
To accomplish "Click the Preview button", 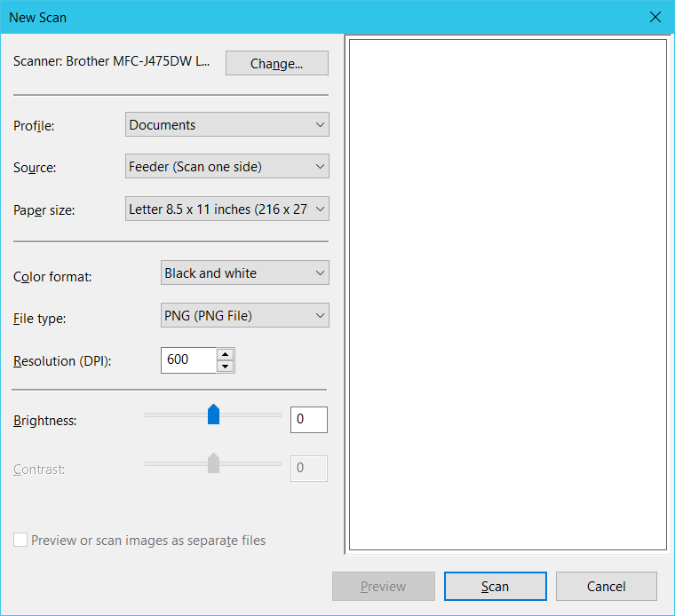I will tap(383, 587).
